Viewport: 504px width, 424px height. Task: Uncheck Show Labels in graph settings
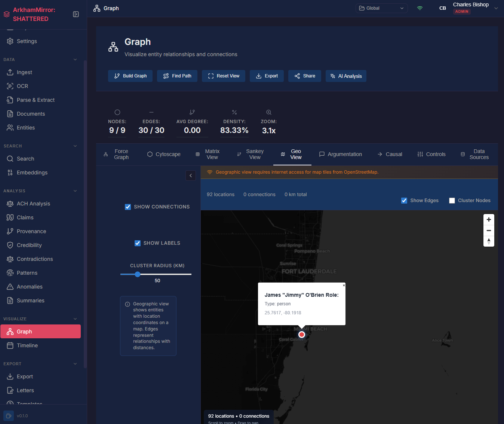tap(138, 243)
